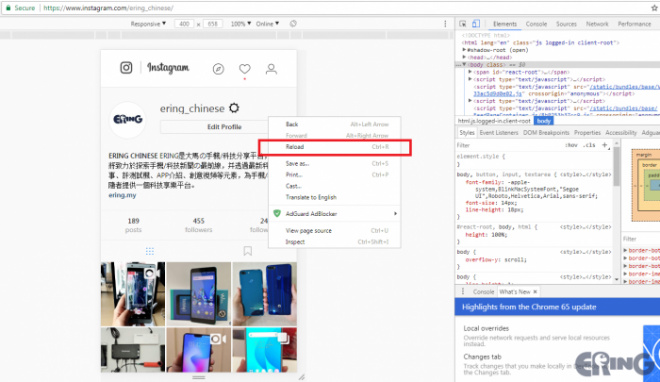Click the rotate device icon in toolbar
Viewport: 660px width, 382px height.
point(293,24)
